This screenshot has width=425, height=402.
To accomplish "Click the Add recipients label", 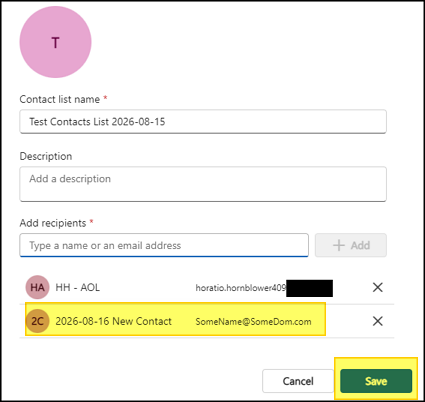I will coord(53,223).
